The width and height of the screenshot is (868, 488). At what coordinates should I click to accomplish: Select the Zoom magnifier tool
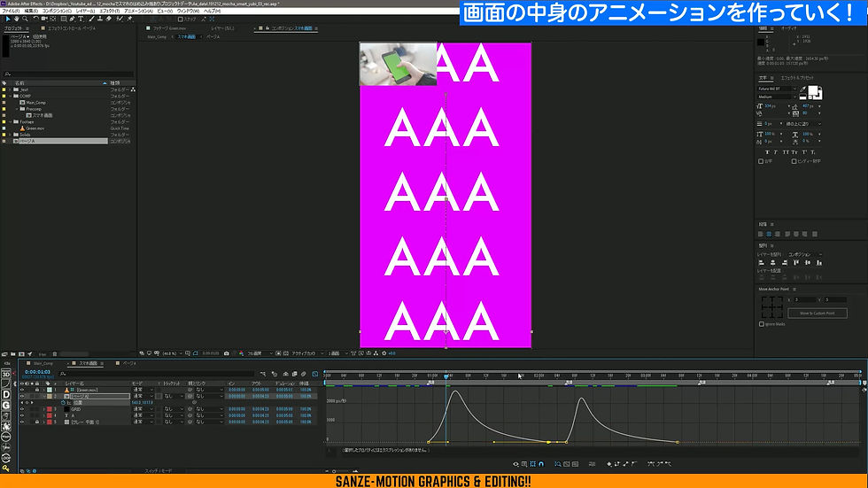25,19
